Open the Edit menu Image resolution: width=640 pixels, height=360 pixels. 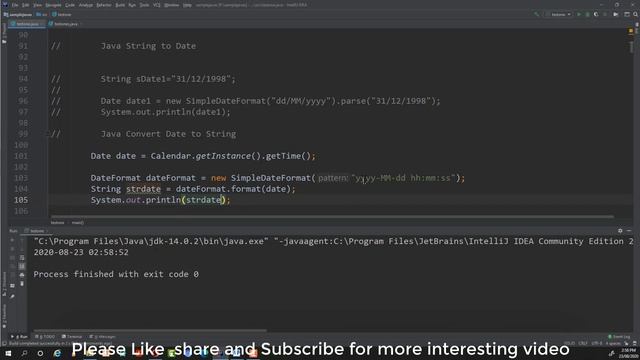[x=26, y=5]
